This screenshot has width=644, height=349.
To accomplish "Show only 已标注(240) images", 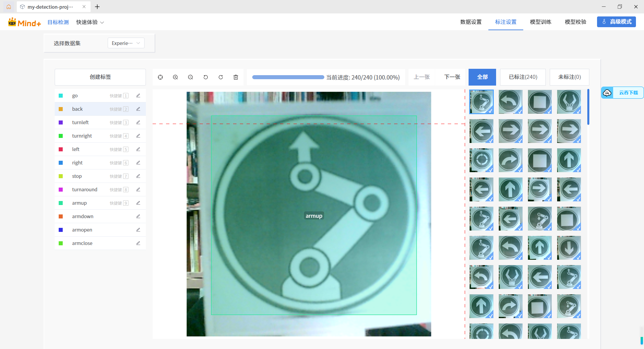I will pos(523,77).
